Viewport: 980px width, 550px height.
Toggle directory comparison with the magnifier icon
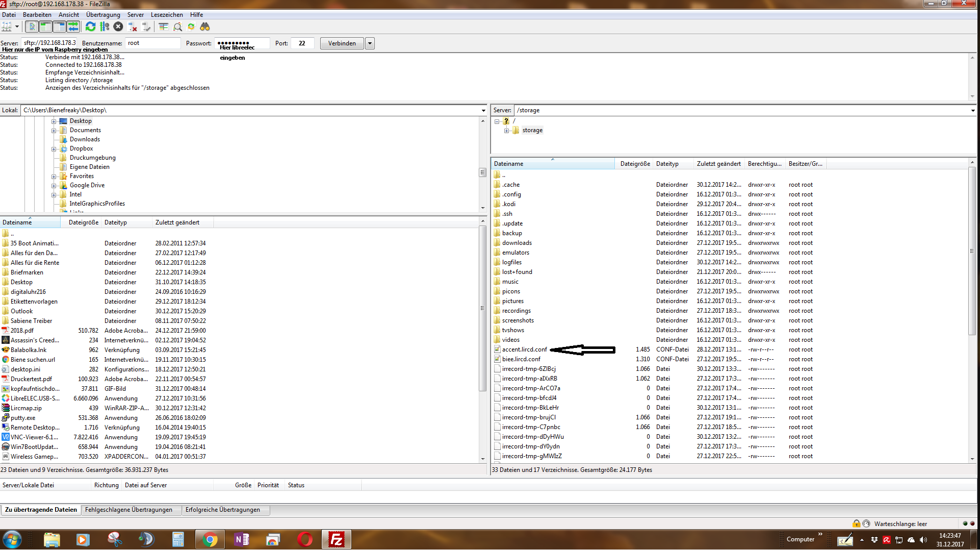177,27
